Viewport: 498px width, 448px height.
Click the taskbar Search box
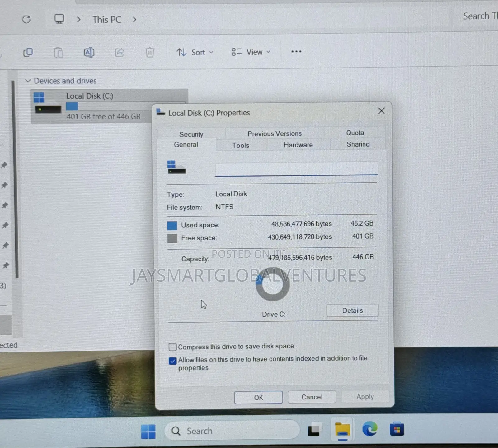coord(232,431)
